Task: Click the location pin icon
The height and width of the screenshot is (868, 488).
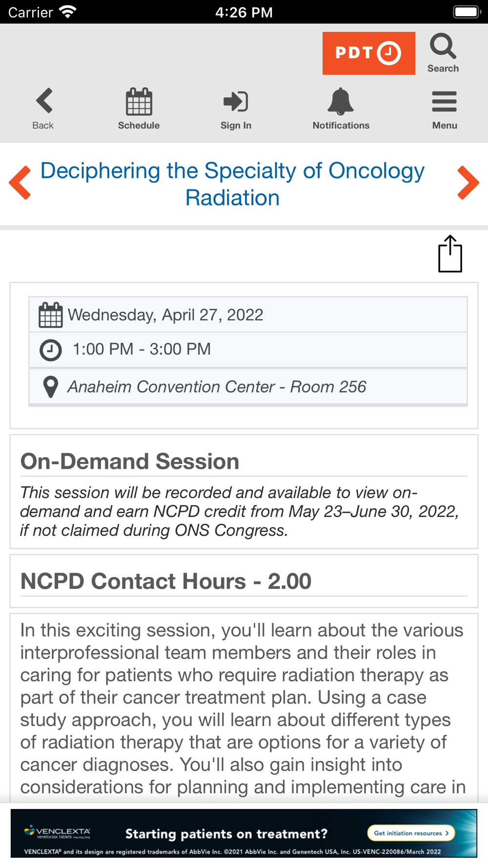Action: 51,387
